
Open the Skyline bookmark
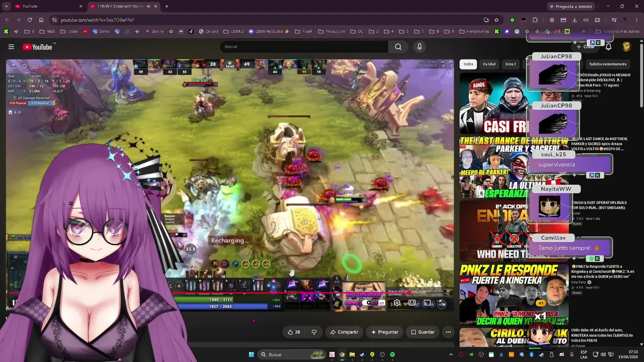pyautogui.click(x=154, y=31)
